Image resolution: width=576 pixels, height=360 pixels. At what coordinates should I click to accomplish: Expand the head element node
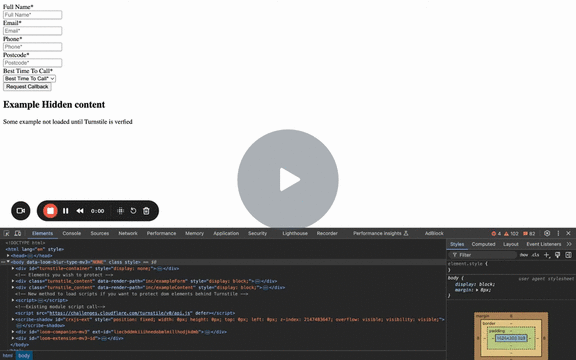pos(8,256)
